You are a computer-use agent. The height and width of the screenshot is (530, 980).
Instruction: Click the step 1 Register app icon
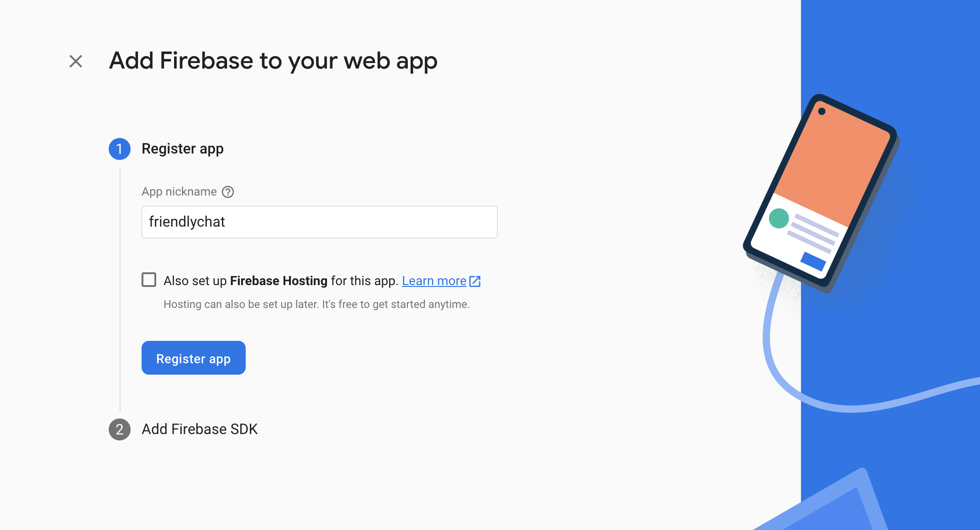(x=119, y=148)
